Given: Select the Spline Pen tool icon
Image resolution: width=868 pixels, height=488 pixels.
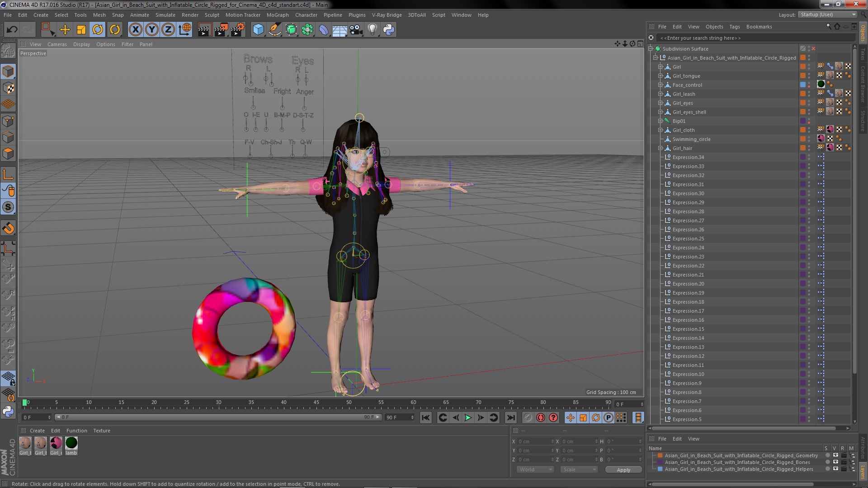Looking at the screenshot, I should click(274, 30).
